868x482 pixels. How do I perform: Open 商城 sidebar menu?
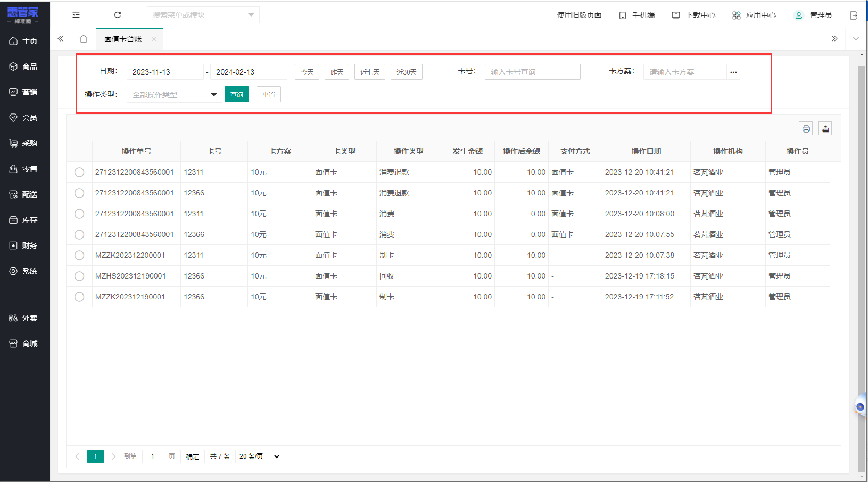tap(25, 344)
